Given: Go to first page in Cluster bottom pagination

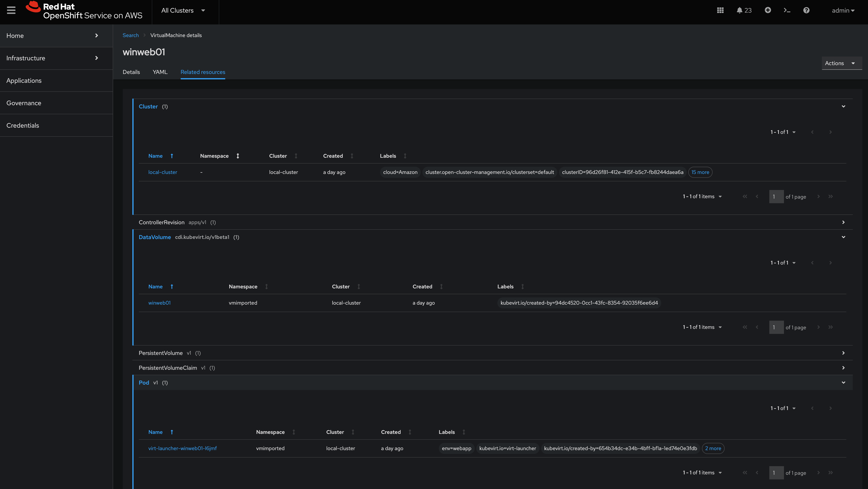Looking at the screenshot, I should pyautogui.click(x=745, y=197).
